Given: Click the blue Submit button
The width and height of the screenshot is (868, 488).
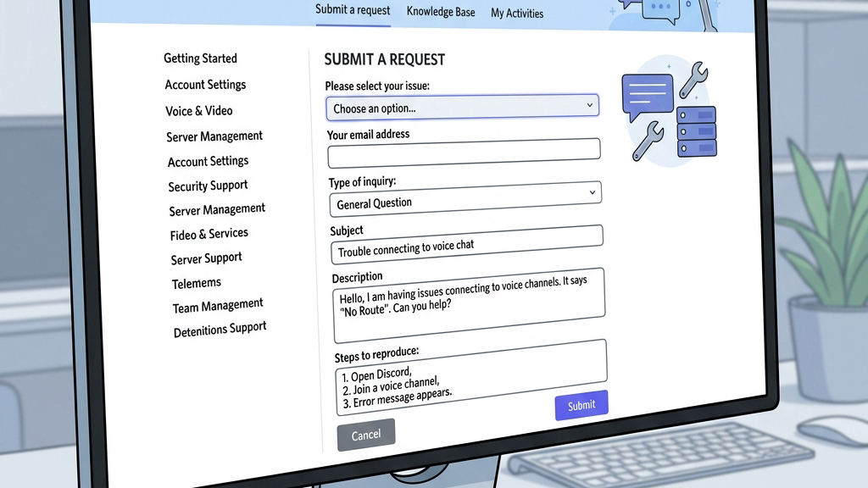Looking at the screenshot, I should coord(581,405).
